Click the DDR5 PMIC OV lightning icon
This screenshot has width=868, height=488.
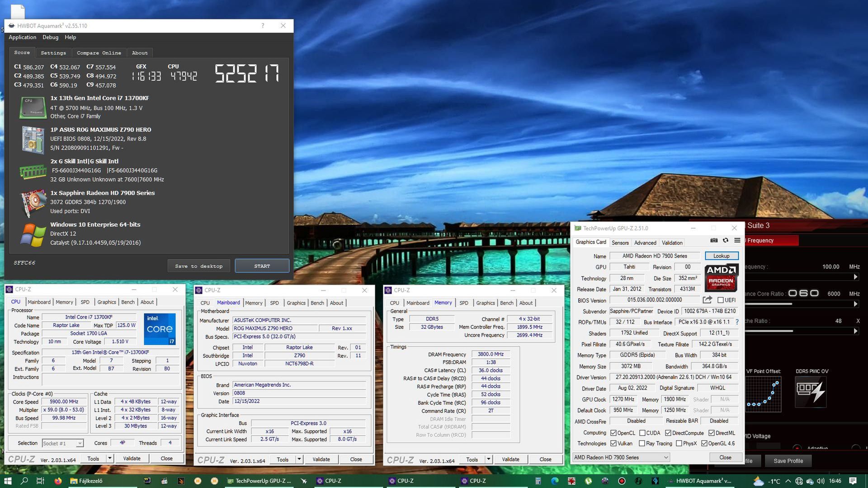pos(811,392)
